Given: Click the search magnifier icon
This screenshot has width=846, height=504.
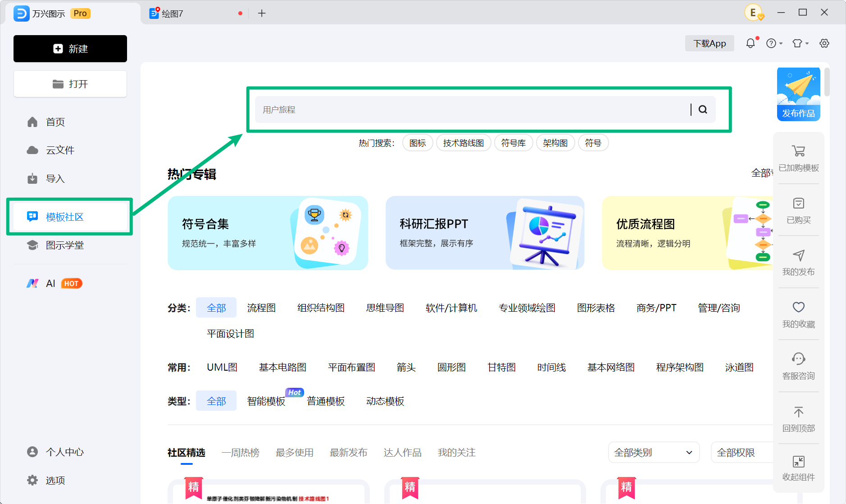Looking at the screenshot, I should (703, 109).
